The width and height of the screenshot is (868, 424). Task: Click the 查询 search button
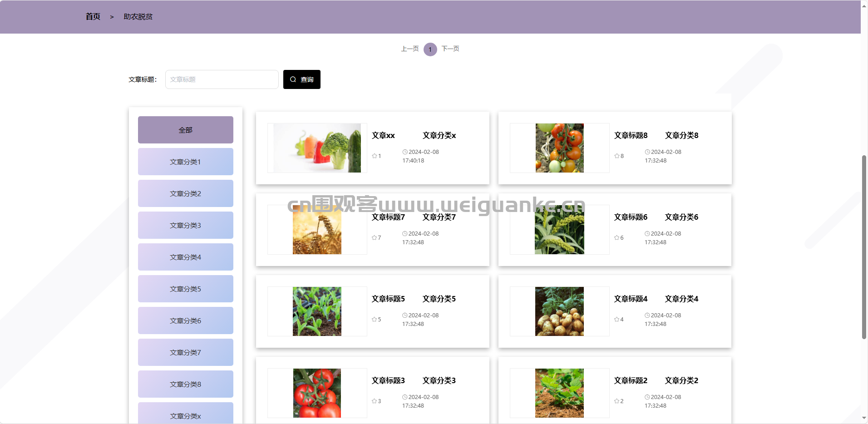click(x=302, y=79)
